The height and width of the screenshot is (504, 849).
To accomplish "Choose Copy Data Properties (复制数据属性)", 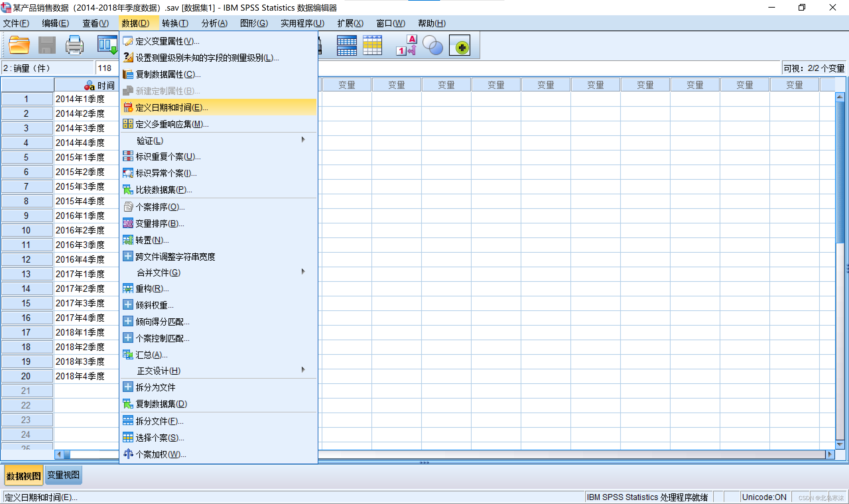I will (219, 74).
